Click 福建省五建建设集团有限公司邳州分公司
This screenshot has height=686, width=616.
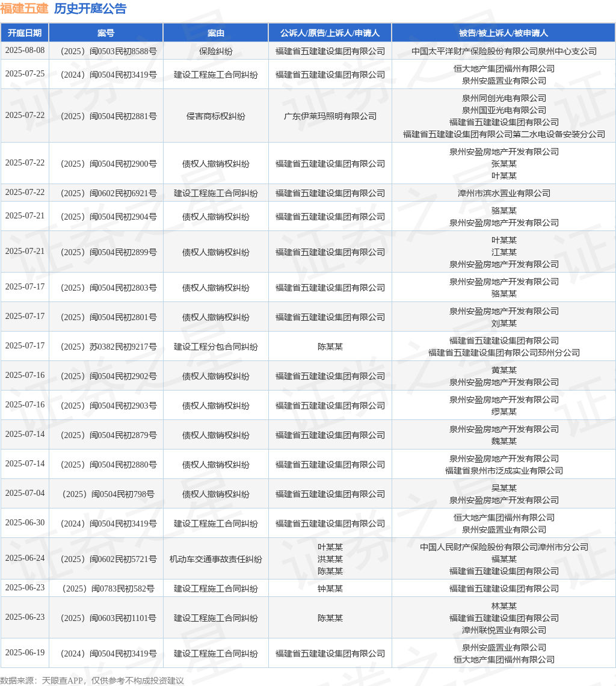(x=504, y=353)
